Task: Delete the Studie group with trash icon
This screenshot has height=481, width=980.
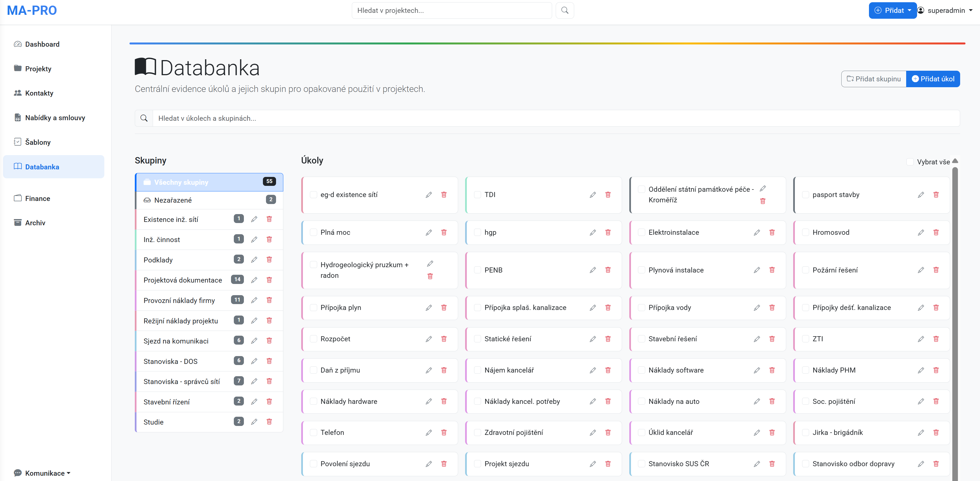Action: pos(269,422)
